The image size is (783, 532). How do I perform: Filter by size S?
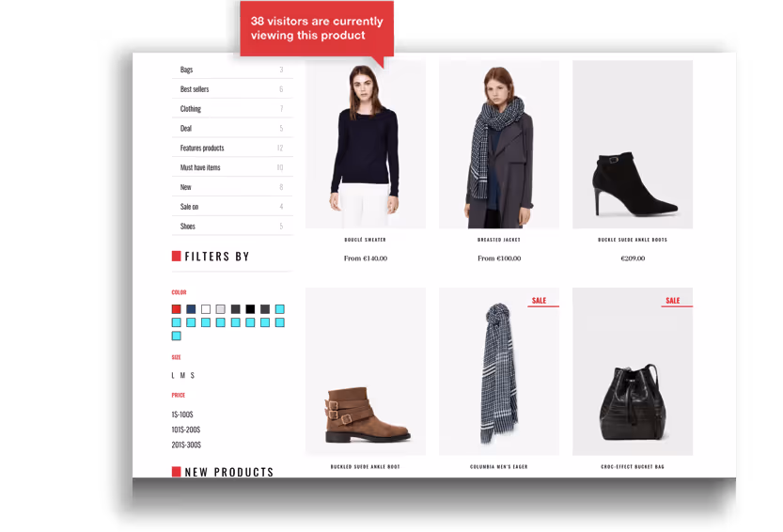193,375
